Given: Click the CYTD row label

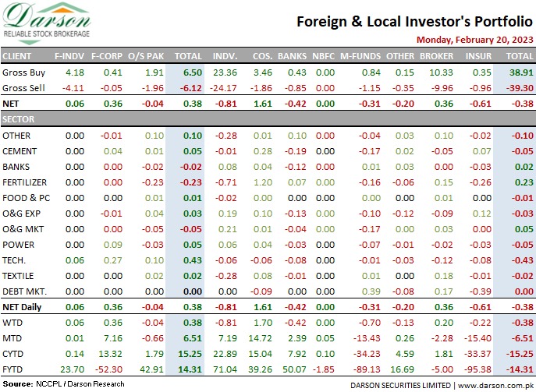Looking at the screenshot, I should click(x=12, y=354).
